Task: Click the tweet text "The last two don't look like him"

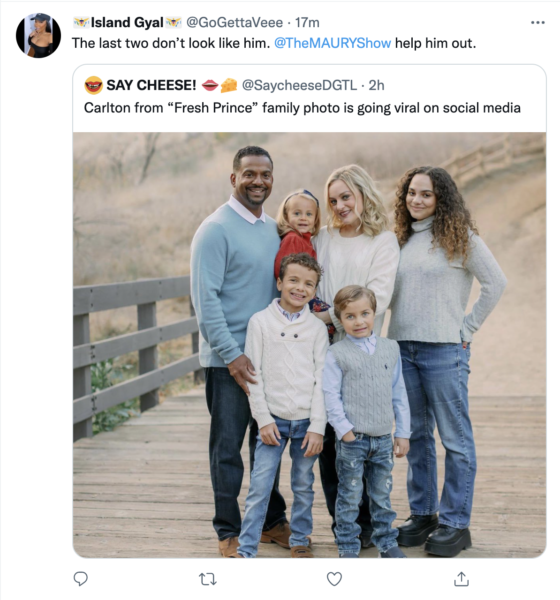Action: tap(171, 43)
